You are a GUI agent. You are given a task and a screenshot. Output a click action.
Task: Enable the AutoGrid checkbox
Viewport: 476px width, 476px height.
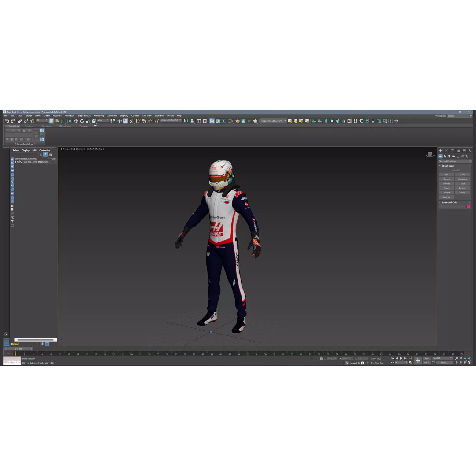[450, 170]
